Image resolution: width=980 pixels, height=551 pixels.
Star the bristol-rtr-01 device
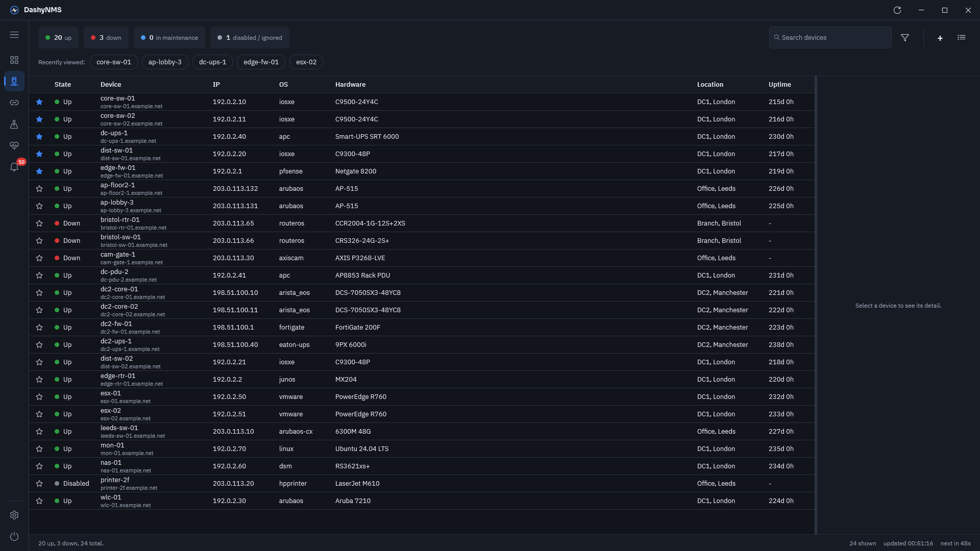pyautogui.click(x=39, y=223)
